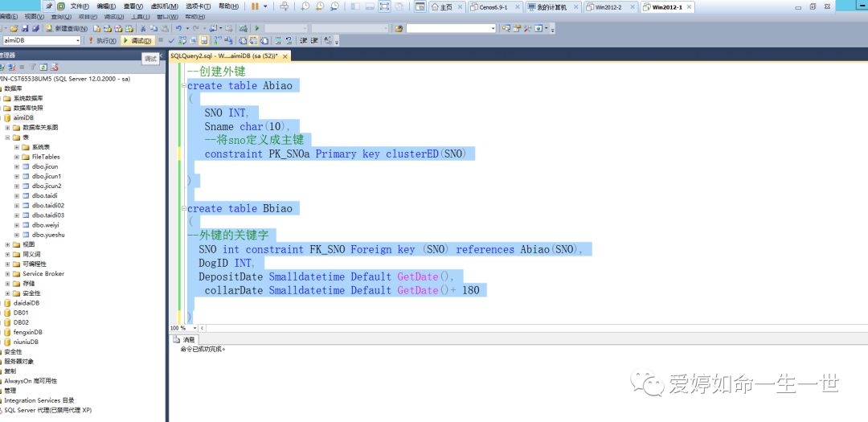This screenshot has width=868, height=422.
Task: Click the 调试(D) debug button
Action: click(x=137, y=40)
